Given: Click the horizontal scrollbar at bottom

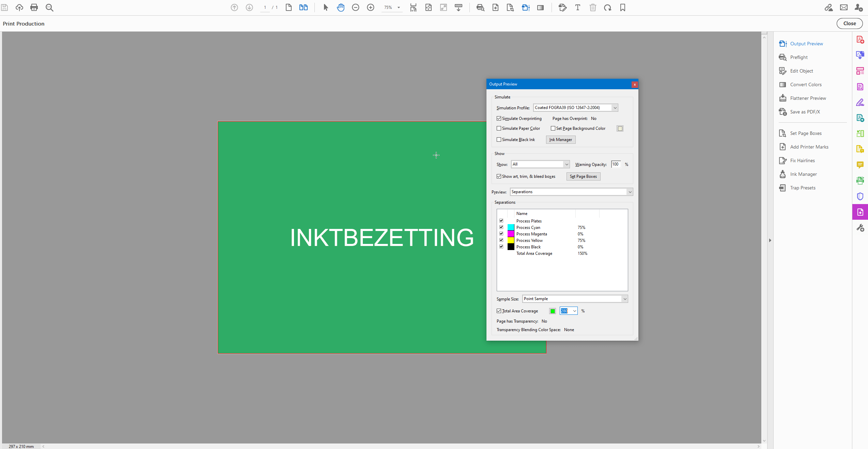Looking at the screenshot, I should [401, 446].
